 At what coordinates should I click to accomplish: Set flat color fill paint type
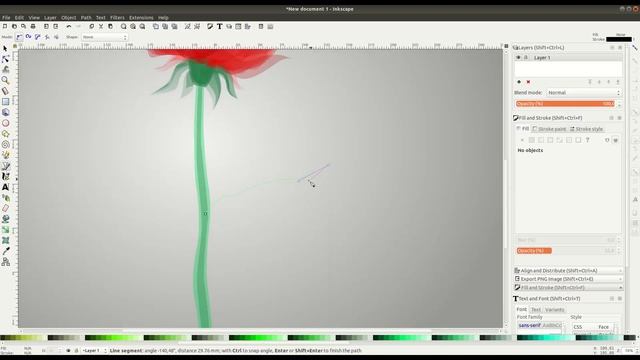coord(531,140)
